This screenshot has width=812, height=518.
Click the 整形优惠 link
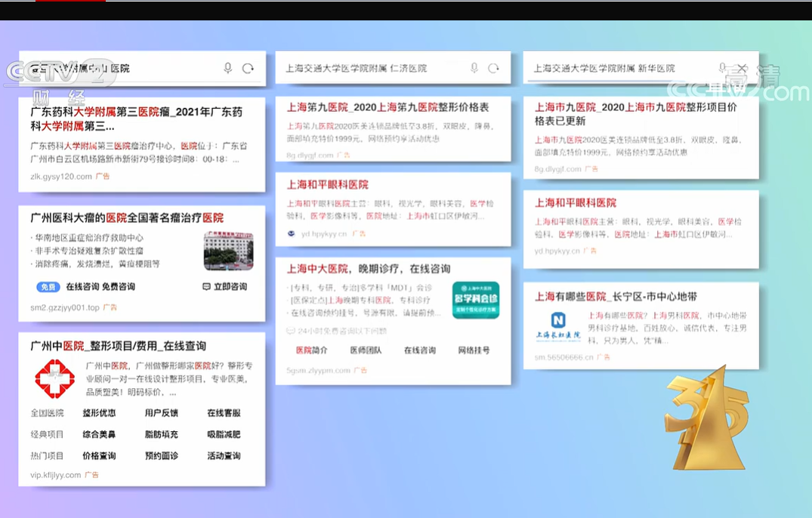point(99,412)
